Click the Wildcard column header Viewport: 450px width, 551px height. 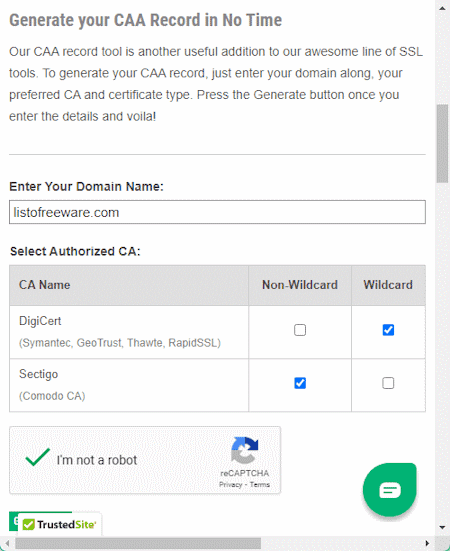click(x=388, y=285)
